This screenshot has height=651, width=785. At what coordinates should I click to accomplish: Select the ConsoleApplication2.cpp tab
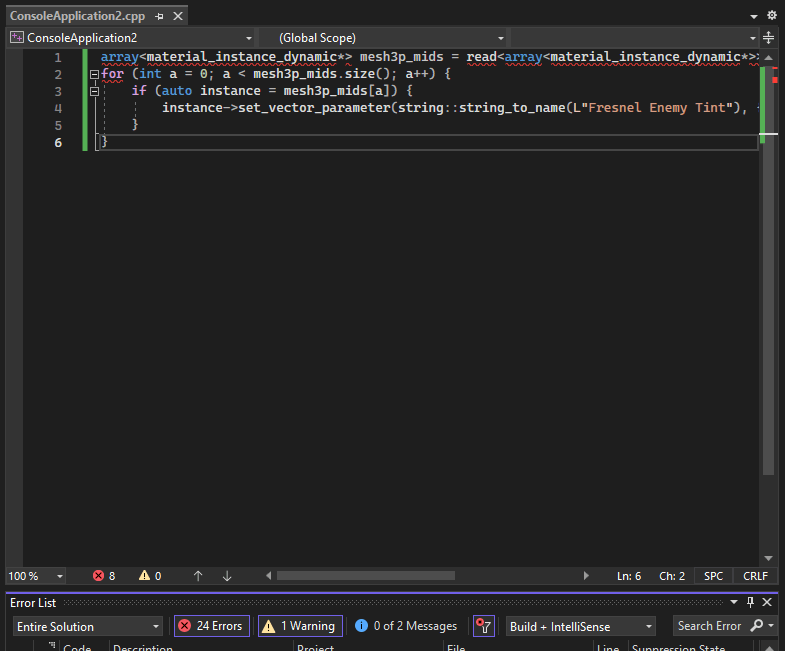point(78,16)
